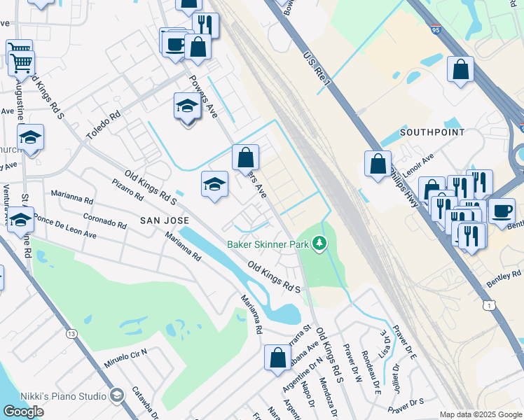Open graduation cap marker near Toledo Rd
This screenshot has height=420, width=524.
tap(187, 107)
